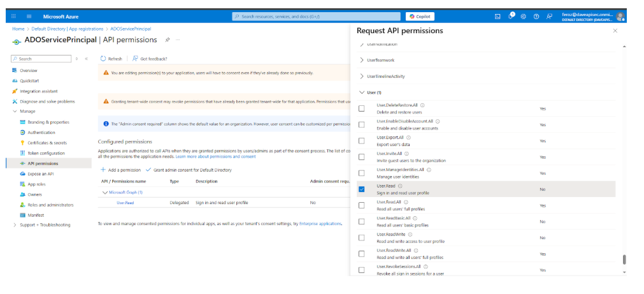Open the notifications bell
Viewport: 644px width, 294px height.
pyautogui.click(x=510, y=17)
